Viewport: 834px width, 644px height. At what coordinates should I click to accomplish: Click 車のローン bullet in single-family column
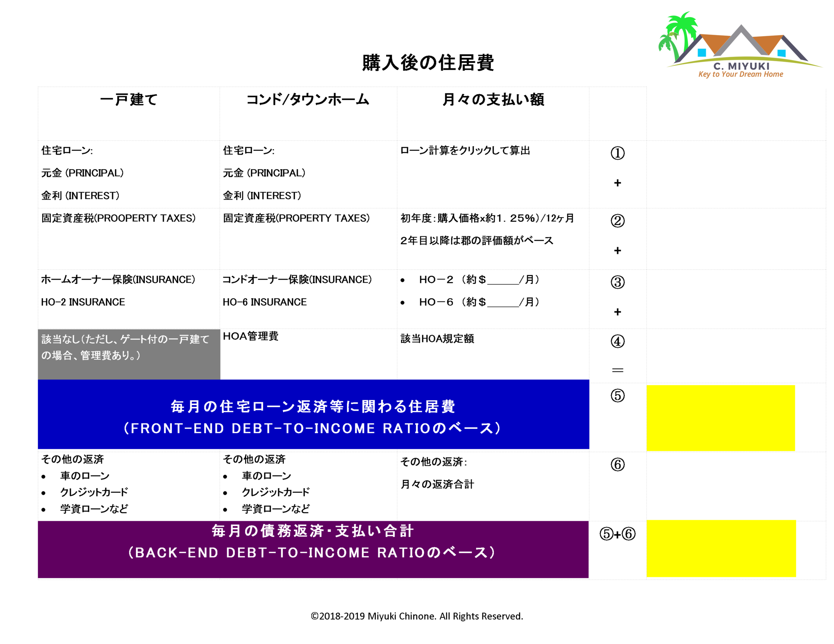tap(85, 476)
